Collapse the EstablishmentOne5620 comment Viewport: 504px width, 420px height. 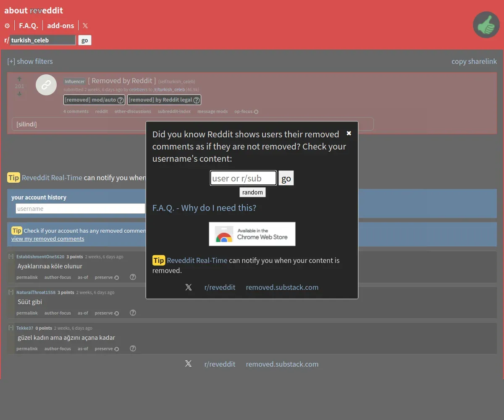coord(11,256)
